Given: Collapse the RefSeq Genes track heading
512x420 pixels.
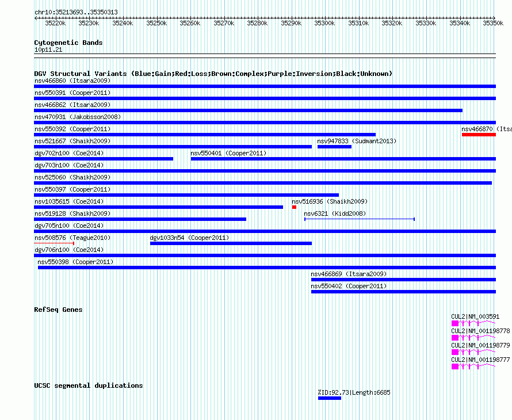Looking at the screenshot, I should (x=58, y=310).
